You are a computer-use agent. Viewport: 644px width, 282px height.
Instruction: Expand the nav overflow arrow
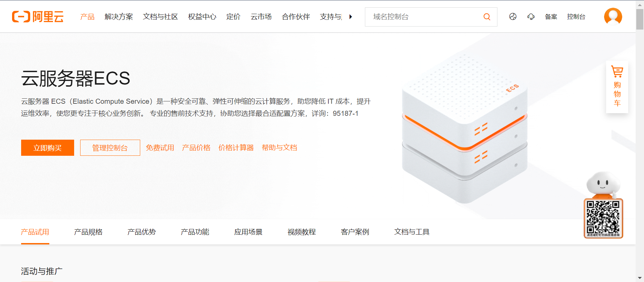(351, 17)
